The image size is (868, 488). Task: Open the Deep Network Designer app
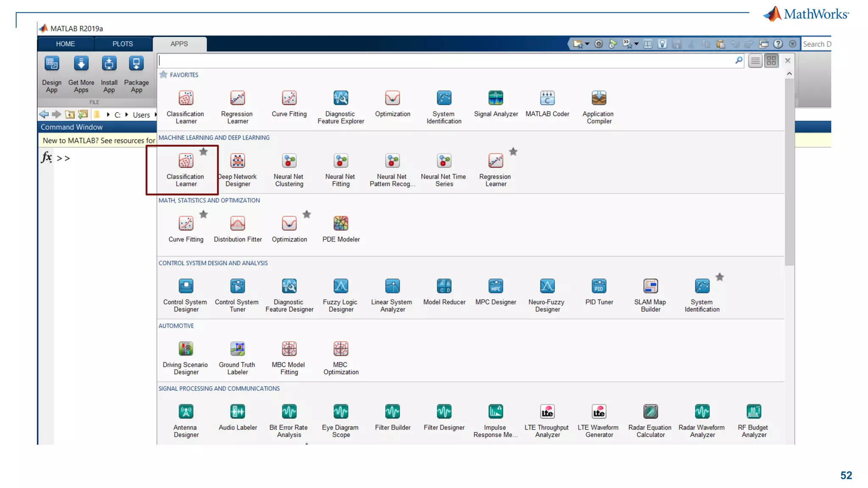pyautogui.click(x=237, y=161)
